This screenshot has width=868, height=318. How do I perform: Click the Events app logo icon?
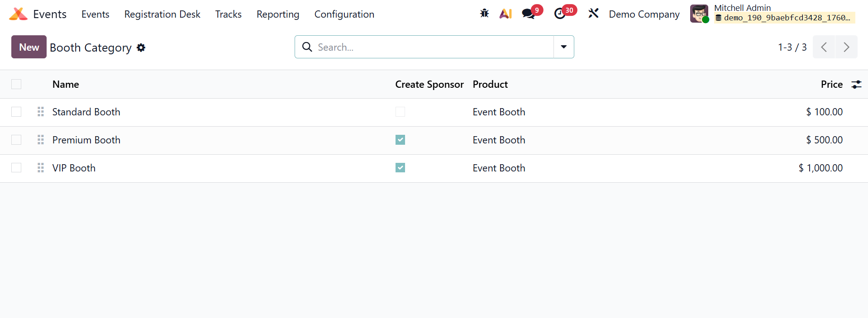click(x=18, y=14)
